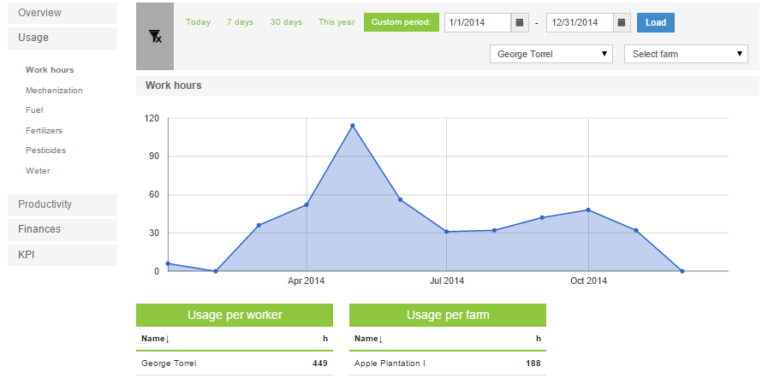Sort Usage per farm by Name

click(x=368, y=338)
